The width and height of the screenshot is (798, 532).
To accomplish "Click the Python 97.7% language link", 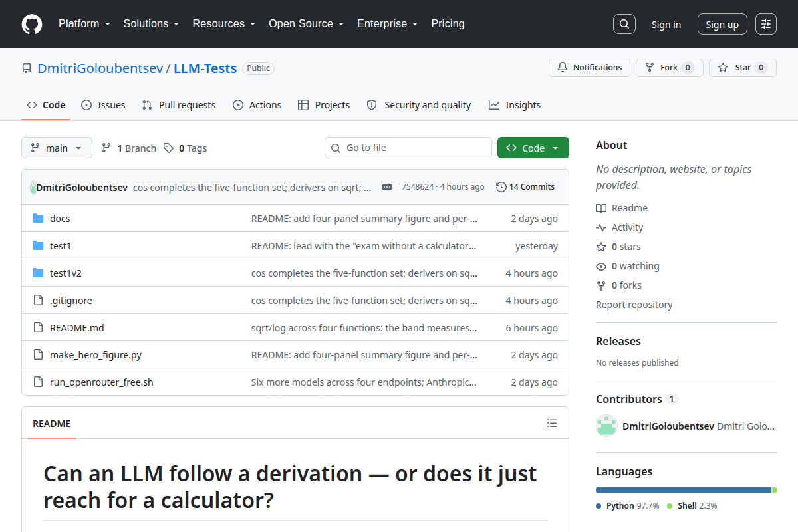I will [628, 506].
